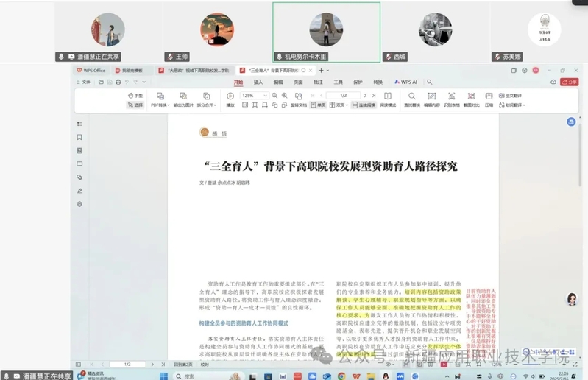This screenshot has height=380, width=588.
Task: Click the 1/2 page number field in toolbar
Action: (x=342, y=96)
